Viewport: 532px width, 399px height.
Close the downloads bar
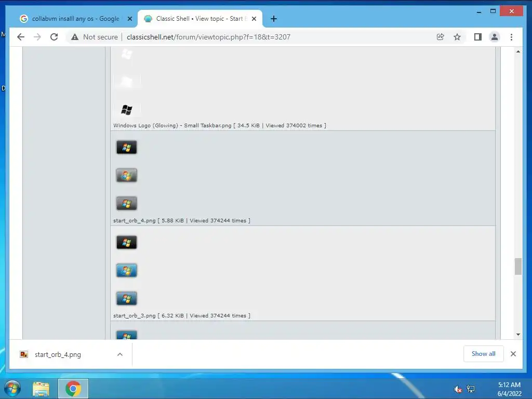click(513, 354)
